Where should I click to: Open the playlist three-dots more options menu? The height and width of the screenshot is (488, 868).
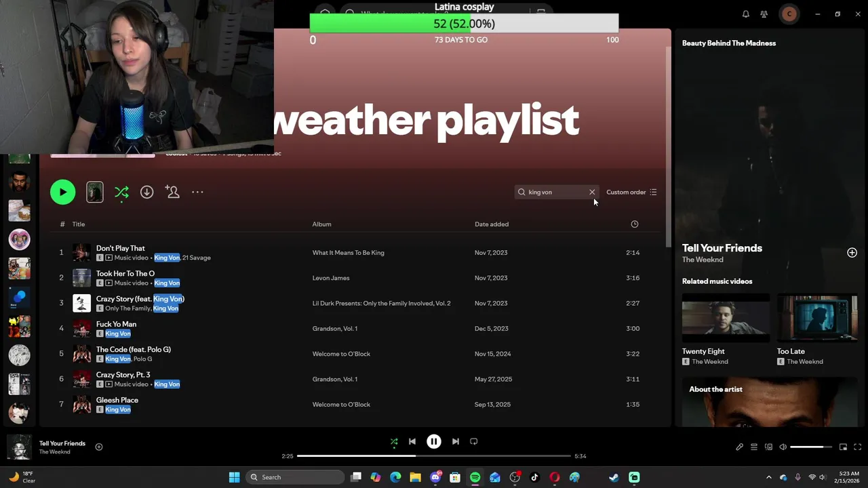pos(197,192)
